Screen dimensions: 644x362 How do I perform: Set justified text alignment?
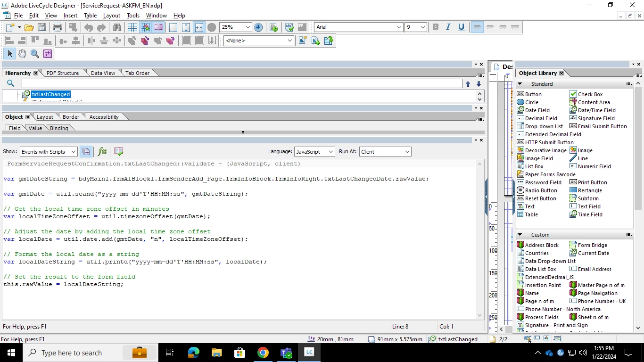coord(515,27)
